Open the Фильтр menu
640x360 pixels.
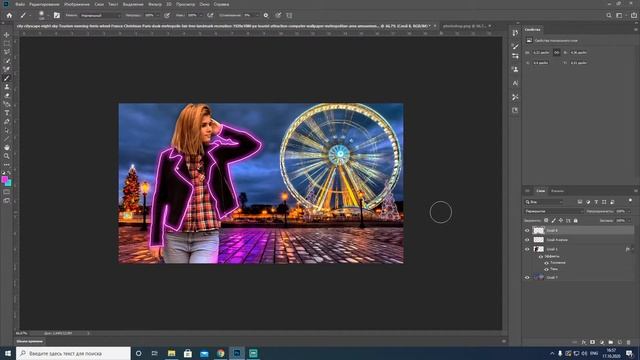[x=155, y=4]
